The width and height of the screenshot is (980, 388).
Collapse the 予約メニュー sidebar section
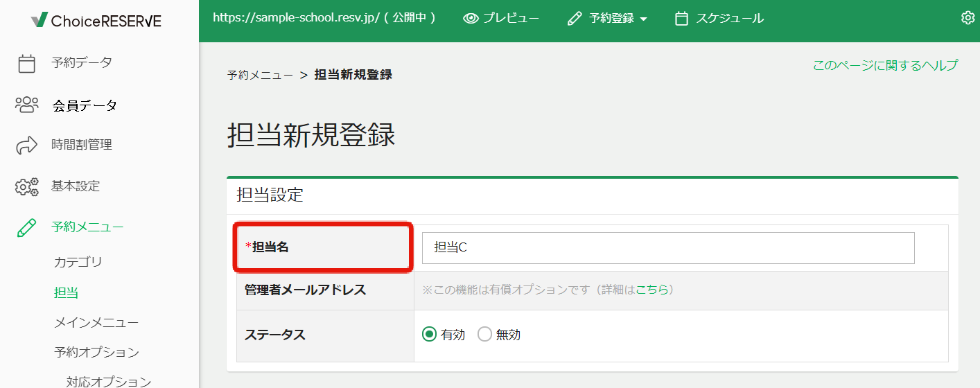pyautogui.click(x=87, y=227)
